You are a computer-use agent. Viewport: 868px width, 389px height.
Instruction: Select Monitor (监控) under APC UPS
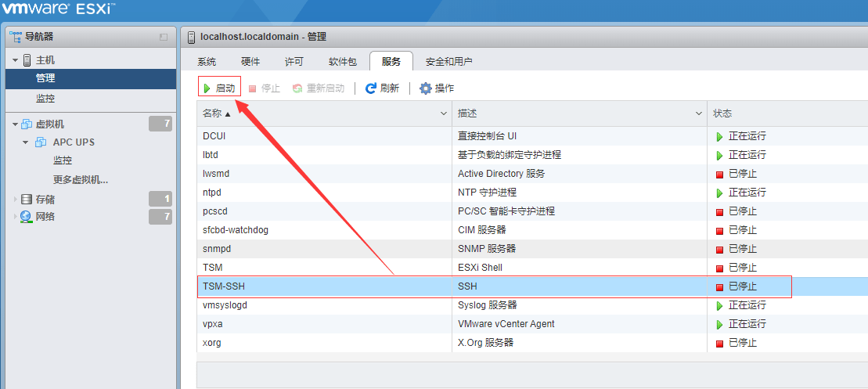63,160
